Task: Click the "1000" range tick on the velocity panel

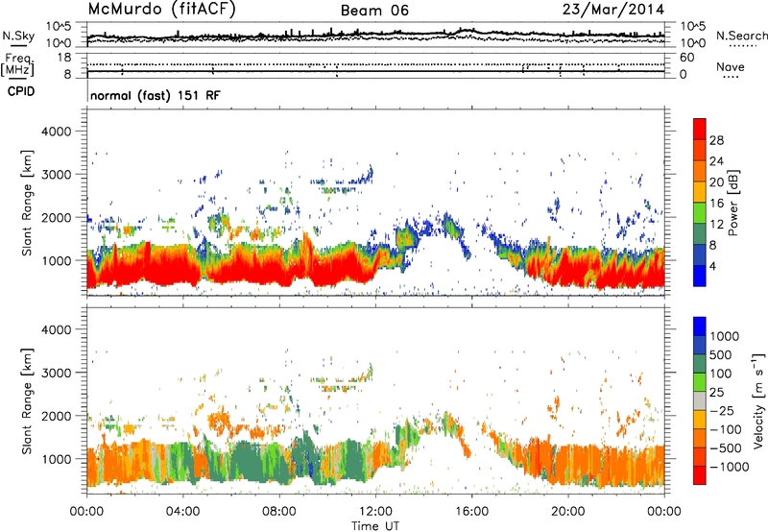Action: 56,459
